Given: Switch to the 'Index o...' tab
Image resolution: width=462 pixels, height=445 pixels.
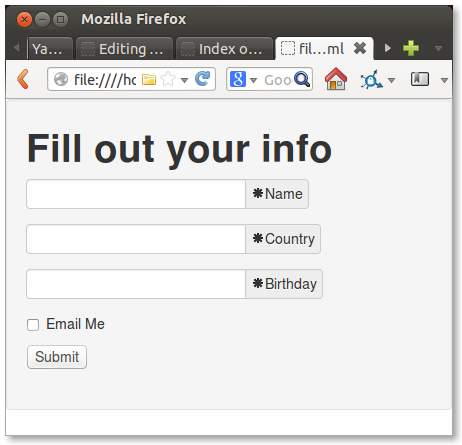Looking at the screenshot, I should (224, 49).
